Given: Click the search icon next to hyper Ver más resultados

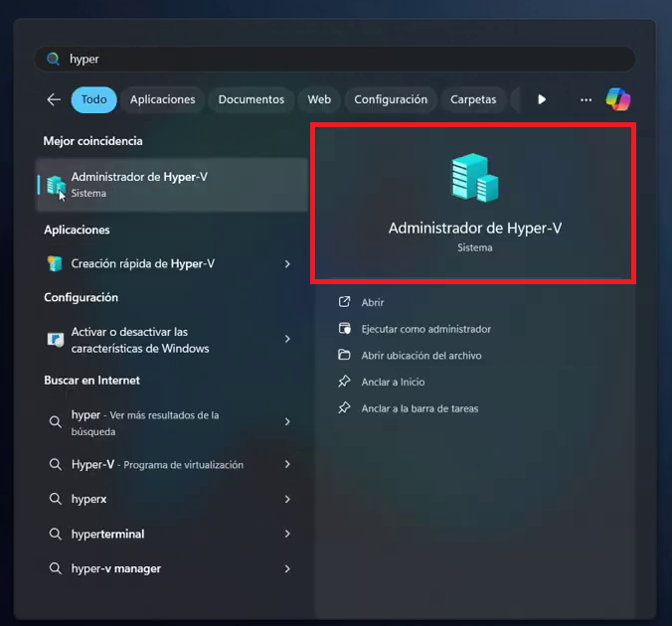Looking at the screenshot, I should [55, 422].
